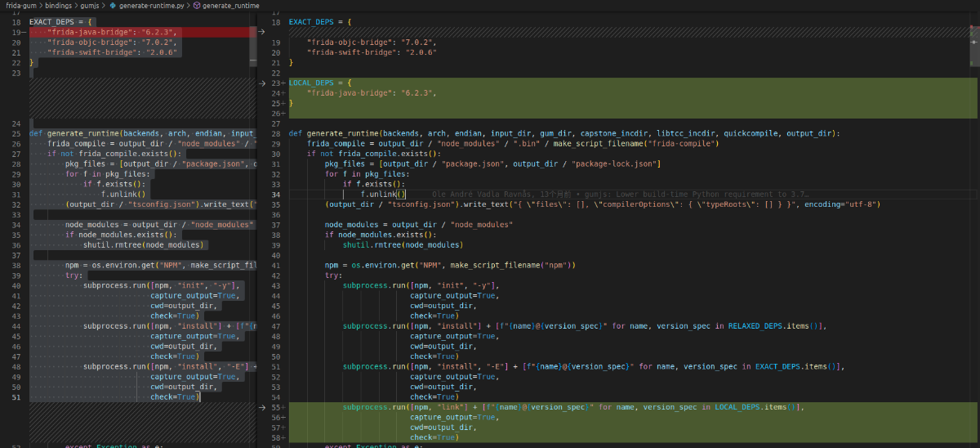Viewport: 980px width, 448px height.
Task: Click "check=True)" on left pane line 51
Action: pos(175,396)
